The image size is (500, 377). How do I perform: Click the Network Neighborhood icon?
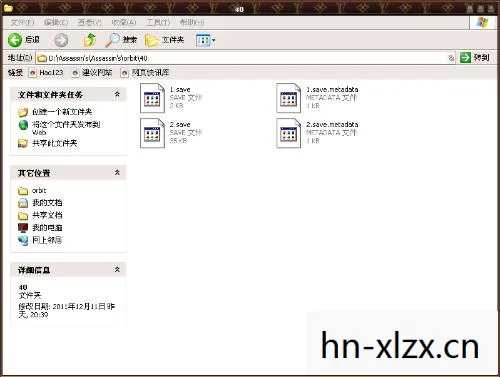(23, 240)
